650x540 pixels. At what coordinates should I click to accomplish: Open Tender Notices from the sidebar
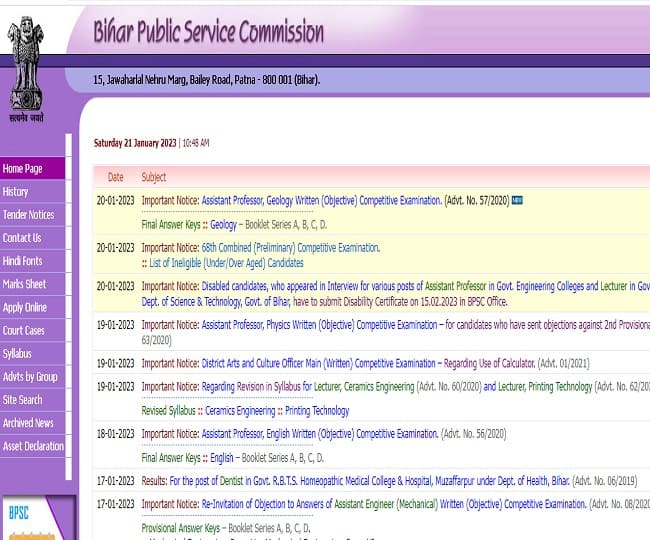28,215
